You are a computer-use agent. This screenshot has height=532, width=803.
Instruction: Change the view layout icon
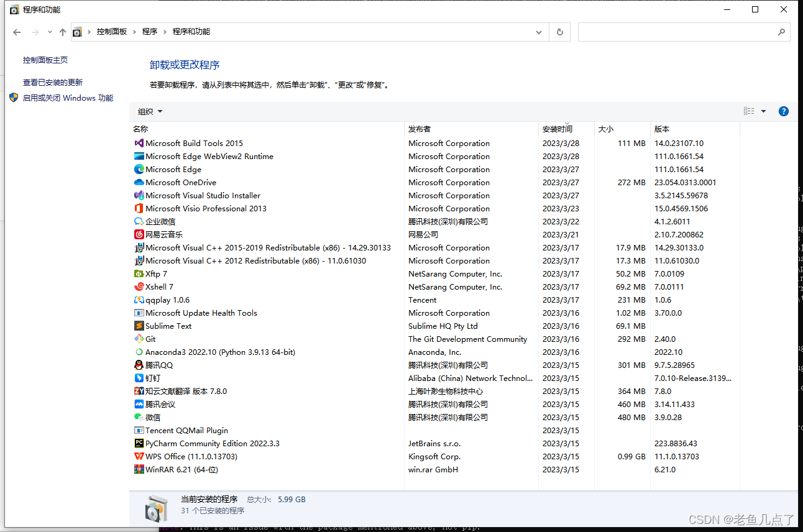[x=749, y=111]
